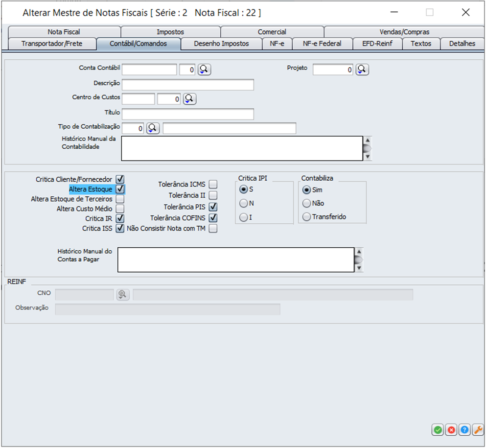This screenshot has width=486, height=448.
Task: Go to the Comercial tab
Action: tap(272, 32)
